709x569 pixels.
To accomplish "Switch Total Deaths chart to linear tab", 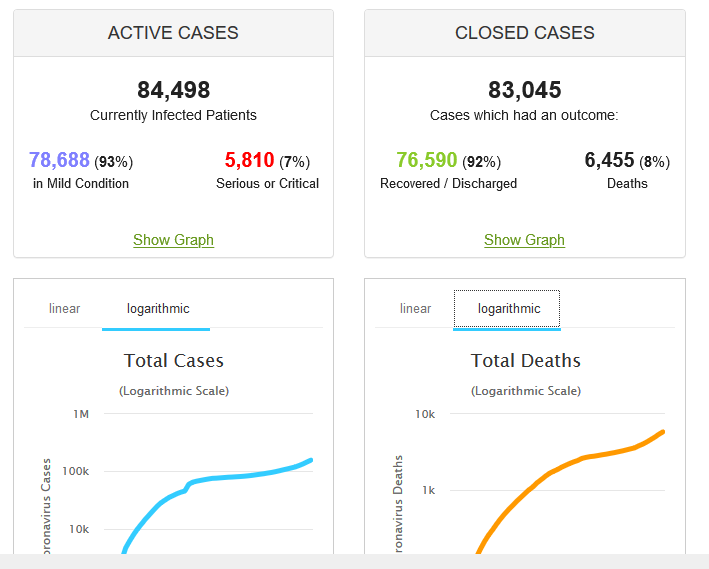I will pos(415,308).
